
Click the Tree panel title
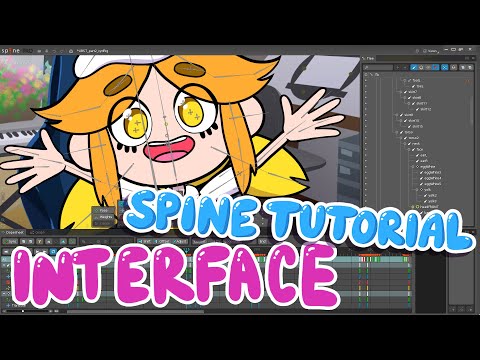pyautogui.click(x=369, y=58)
